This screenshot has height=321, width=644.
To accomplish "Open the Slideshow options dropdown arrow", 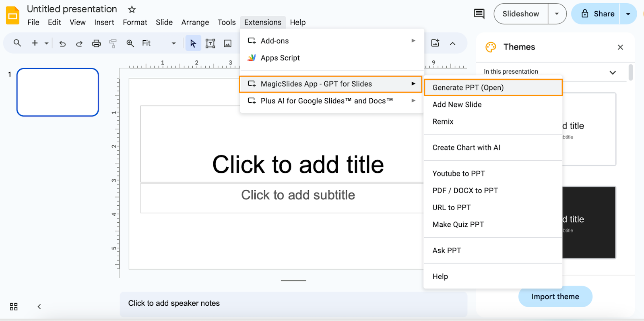I will tap(557, 14).
